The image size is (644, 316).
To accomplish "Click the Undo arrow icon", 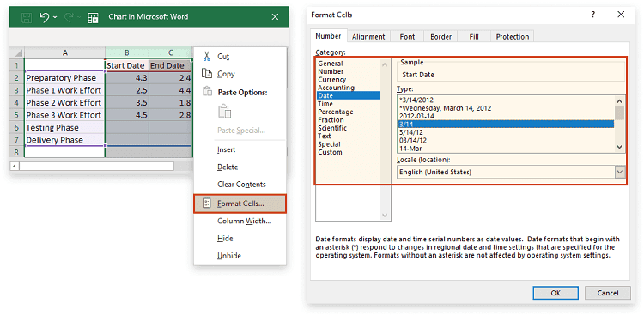I will click(45, 17).
